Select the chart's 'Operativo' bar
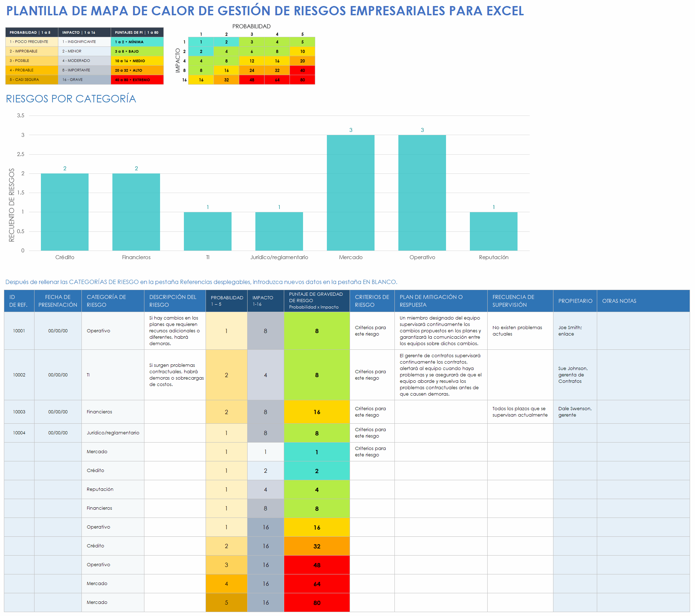 422,193
